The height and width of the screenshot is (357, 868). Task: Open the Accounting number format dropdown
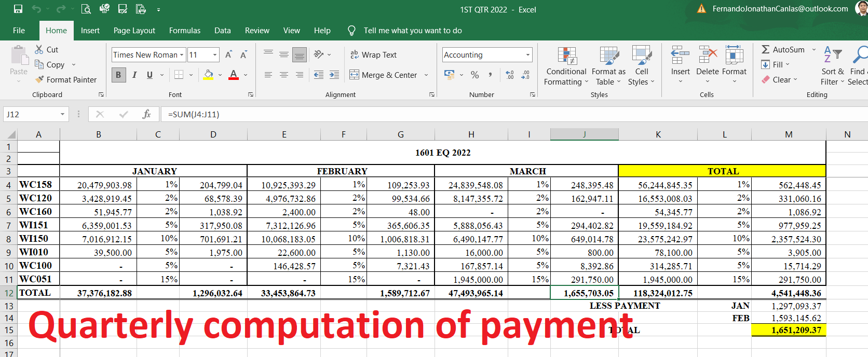coord(528,54)
